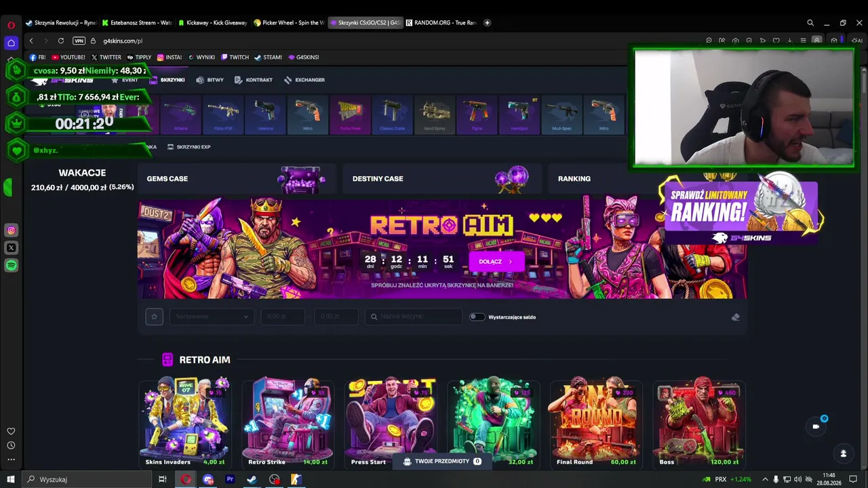Open the YOUTUBE! bookmark
This screenshot has width=868, height=488.
click(68, 58)
